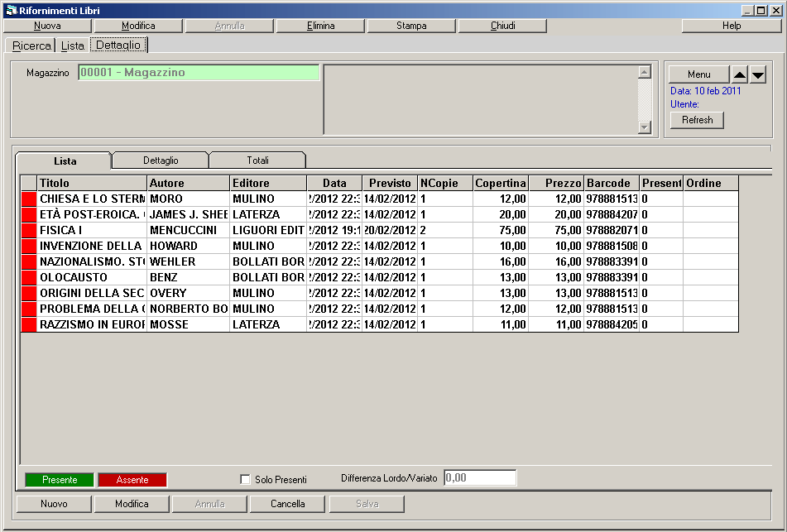This screenshot has height=532, width=787.
Task: Click the Cancella button
Action: click(288, 504)
